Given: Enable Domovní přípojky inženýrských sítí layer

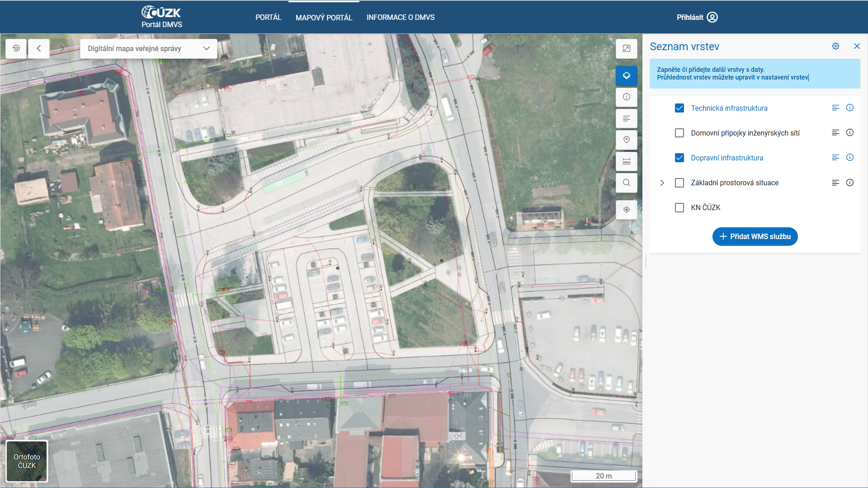Looking at the screenshot, I should coord(679,133).
